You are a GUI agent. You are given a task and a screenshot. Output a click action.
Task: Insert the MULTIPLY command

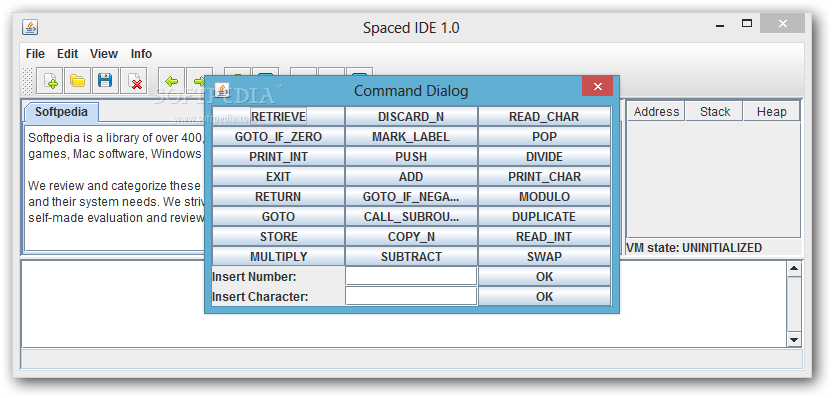tap(279, 256)
